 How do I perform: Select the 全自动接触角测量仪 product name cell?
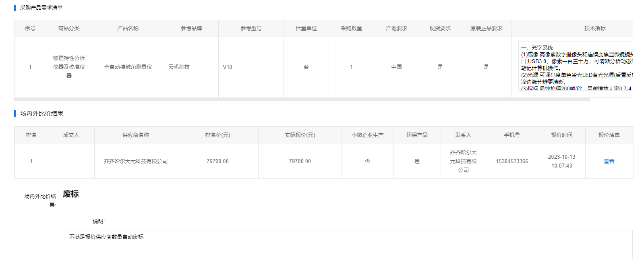point(128,67)
